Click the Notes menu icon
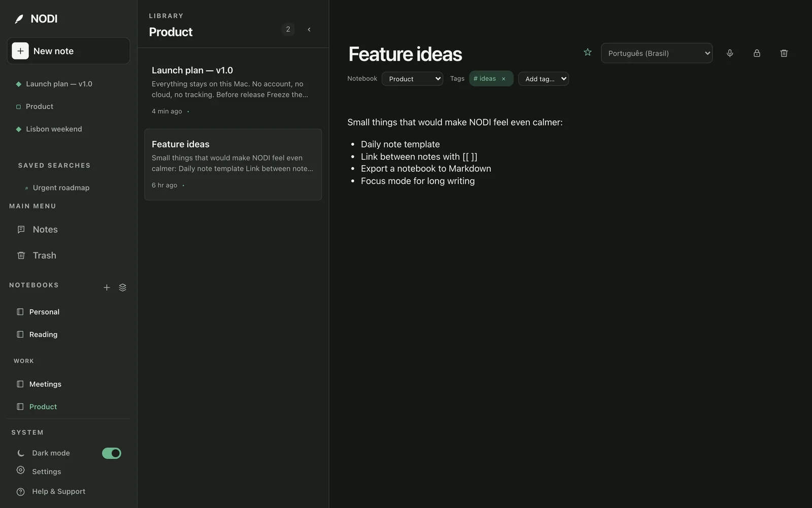 [21, 230]
